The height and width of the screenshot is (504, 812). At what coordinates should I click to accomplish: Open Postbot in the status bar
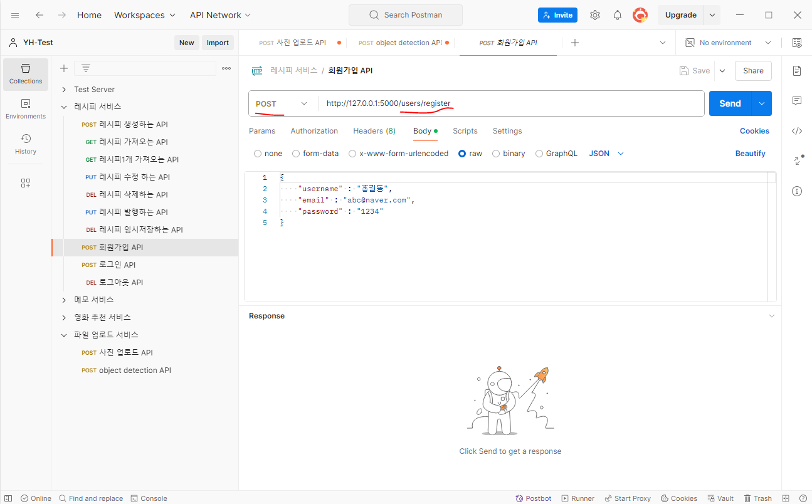tap(534, 498)
